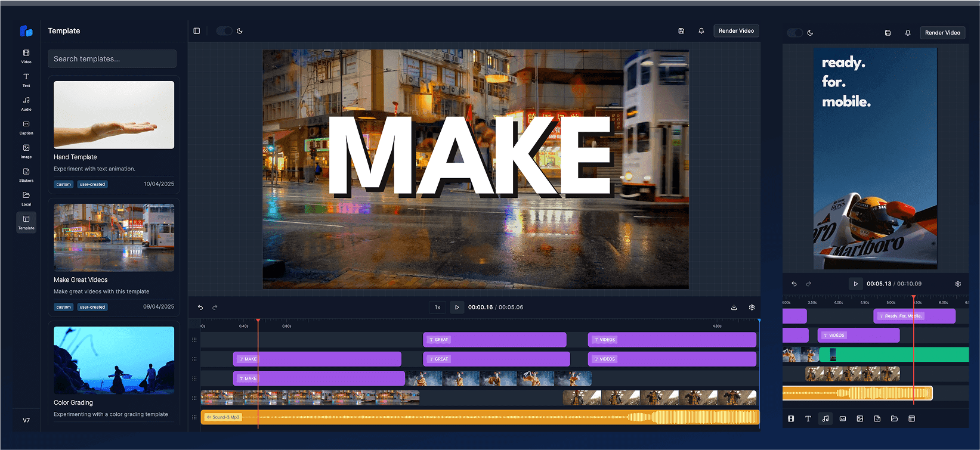
Task: Save the project in the main editor
Action: point(681,31)
